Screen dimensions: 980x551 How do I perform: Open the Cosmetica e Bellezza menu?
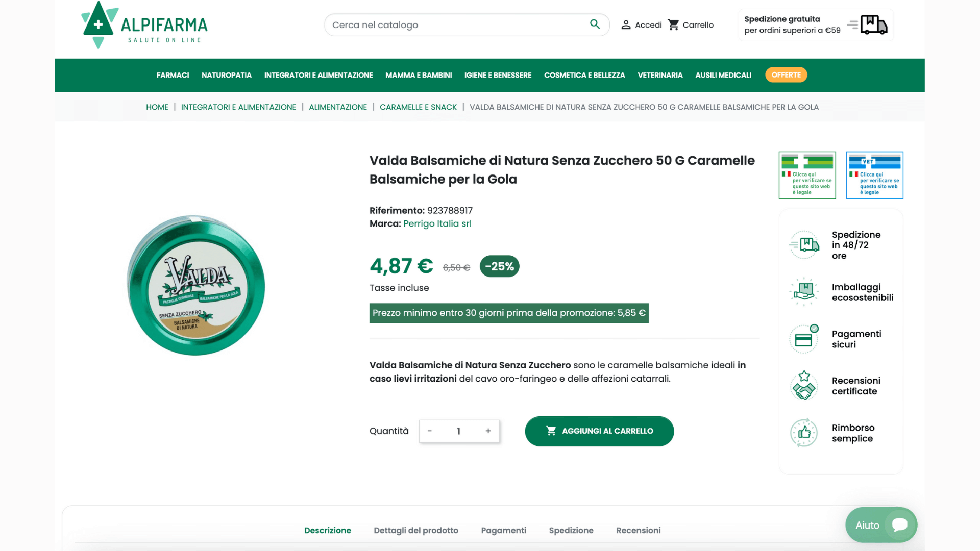(x=584, y=75)
